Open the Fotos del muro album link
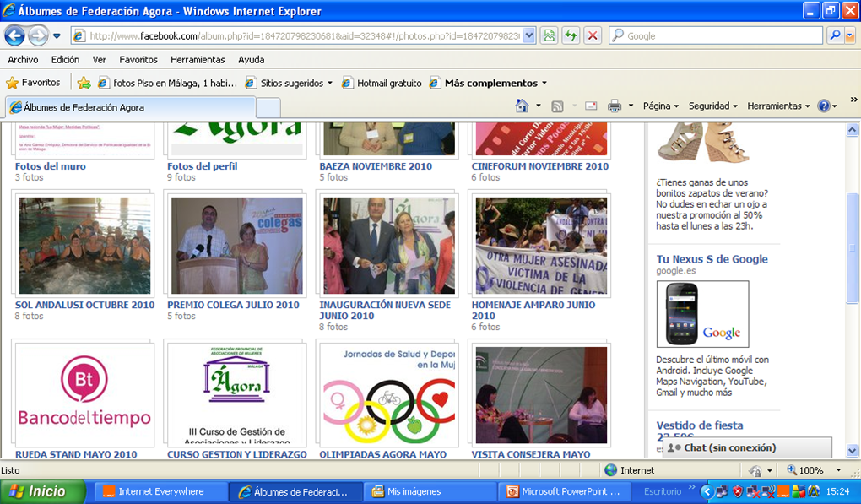 [51, 166]
